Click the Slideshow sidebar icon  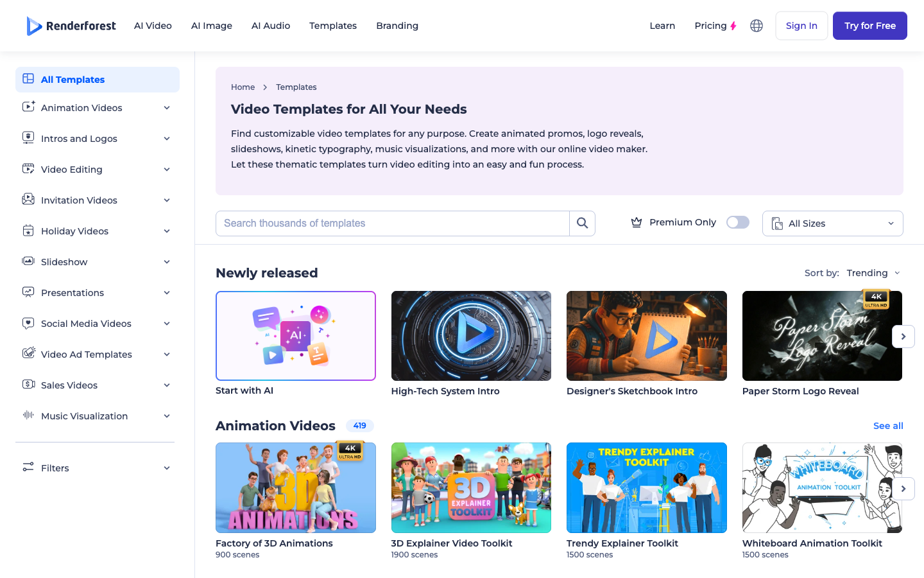tap(28, 261)
